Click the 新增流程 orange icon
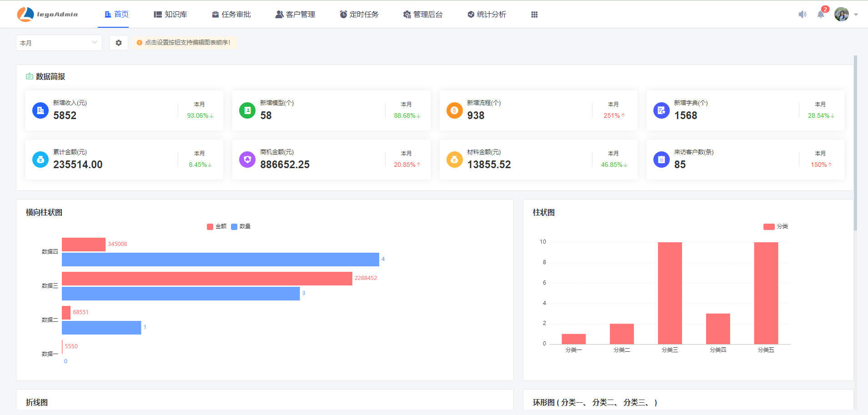Viewport: 868px width, 415px height. coord(454,110)
